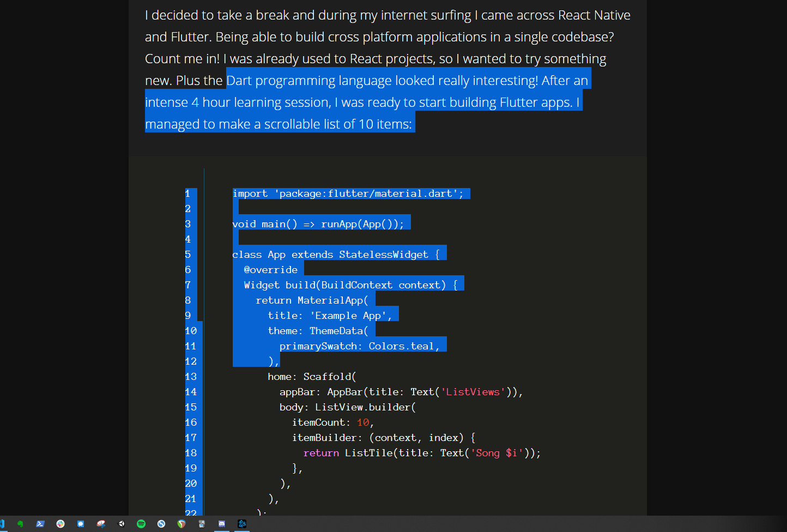787x532 pixels.
Task: Open Evernote from the taskbar
Action: click(20, 524)
